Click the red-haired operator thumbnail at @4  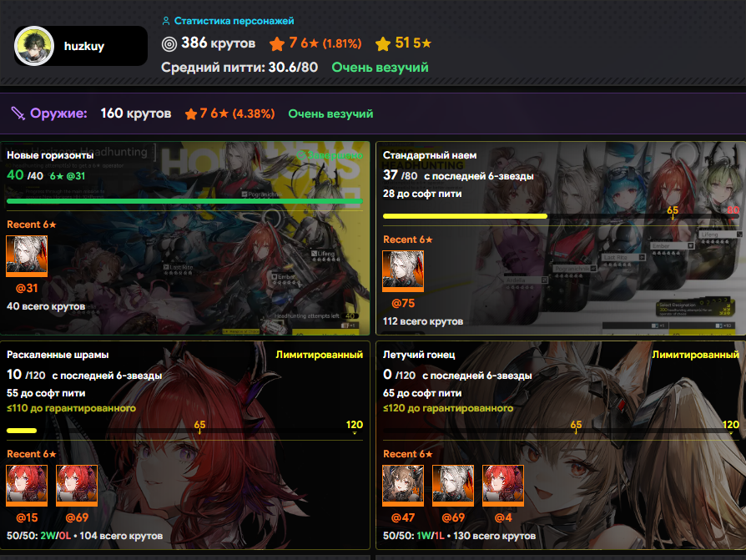tap(503, 485)
